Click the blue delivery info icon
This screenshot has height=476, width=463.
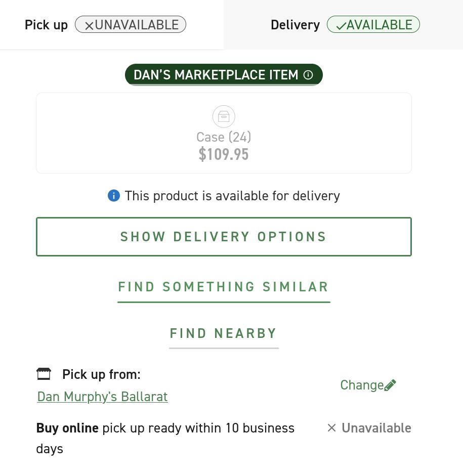tap(114, 196)
